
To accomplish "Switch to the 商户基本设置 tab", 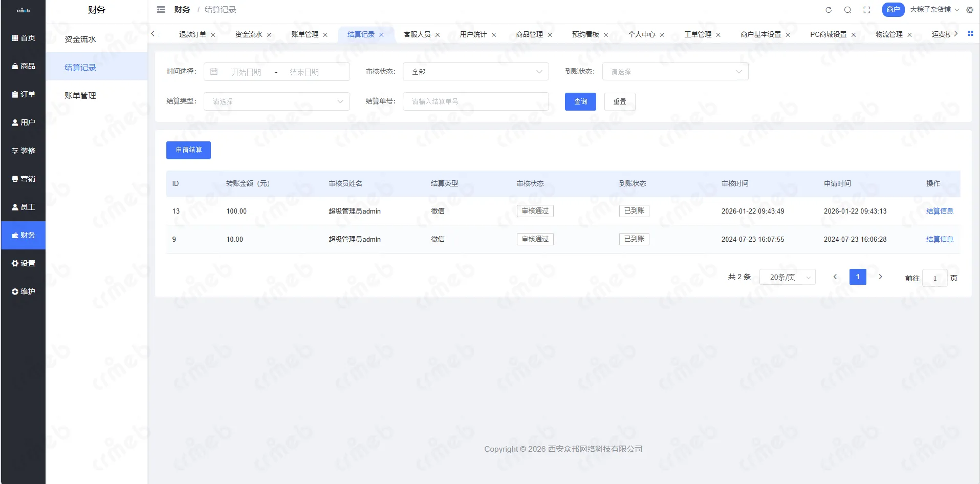I will [x=761, y=34].
